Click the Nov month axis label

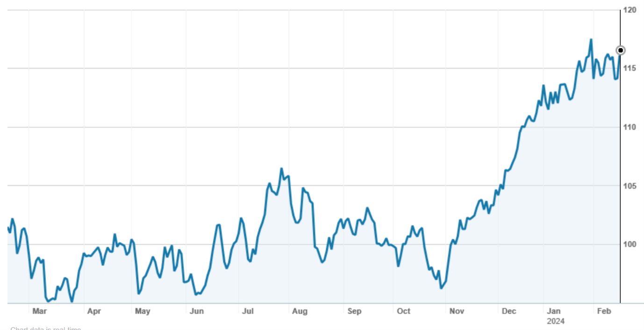[456, 311]
